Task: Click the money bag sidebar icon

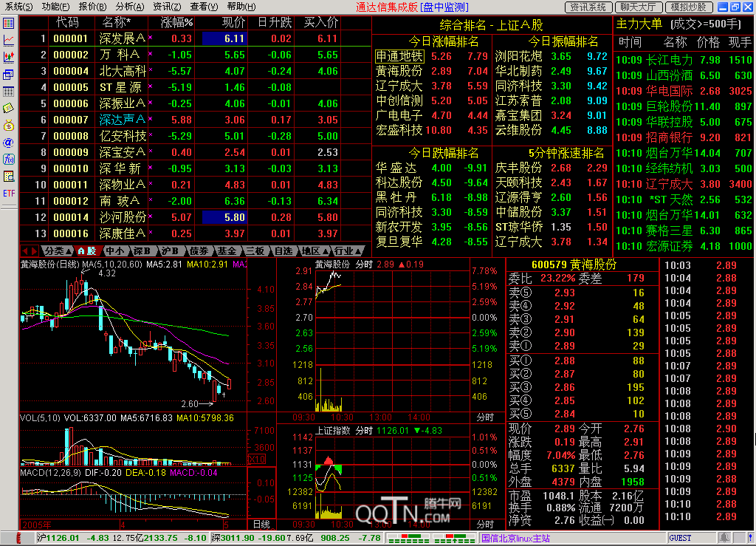Action: [x=9, y=126]
